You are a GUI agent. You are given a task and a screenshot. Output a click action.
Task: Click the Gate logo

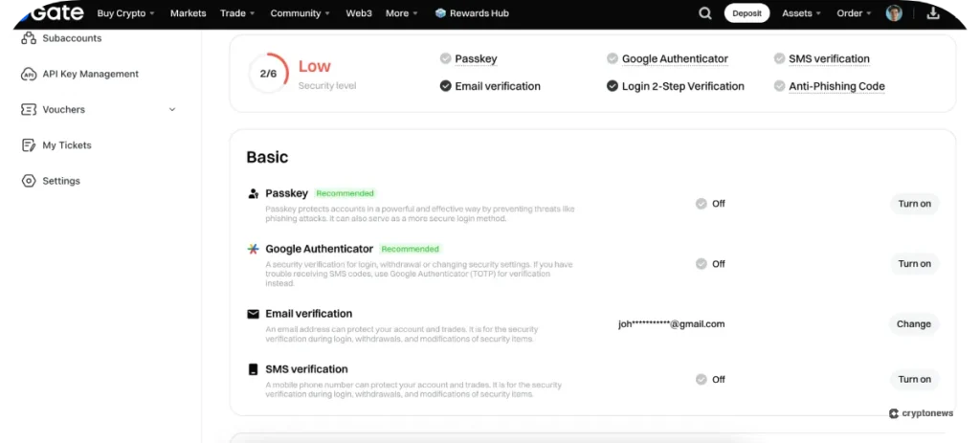[x=53, y=11]
